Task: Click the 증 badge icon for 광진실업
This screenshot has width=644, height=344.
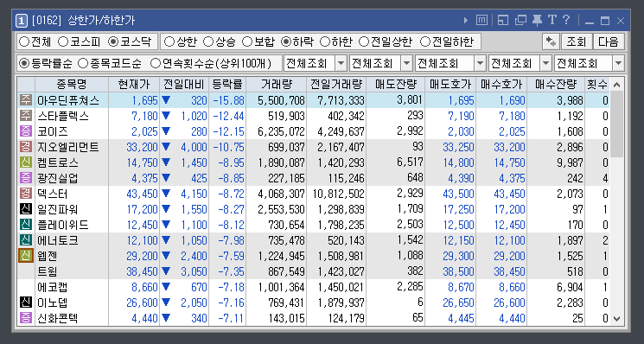Action: (25, 178)
